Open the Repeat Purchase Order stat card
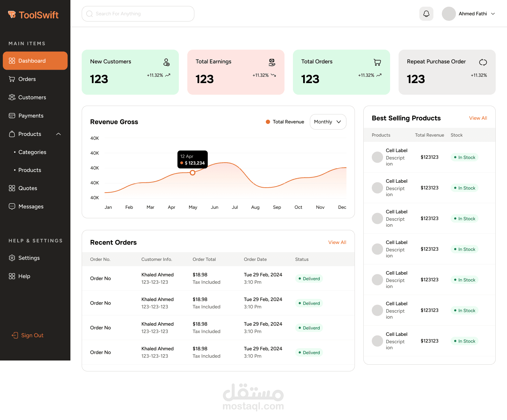 point(447,72)
